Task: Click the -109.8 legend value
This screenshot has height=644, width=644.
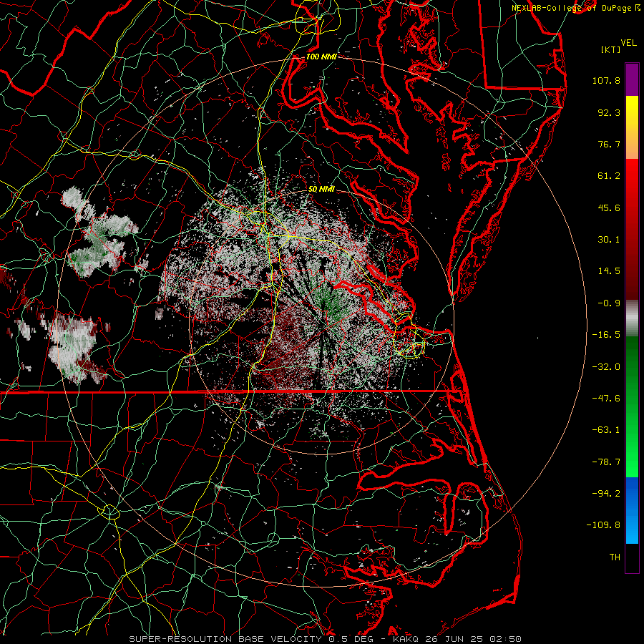Action: point(603,525)
